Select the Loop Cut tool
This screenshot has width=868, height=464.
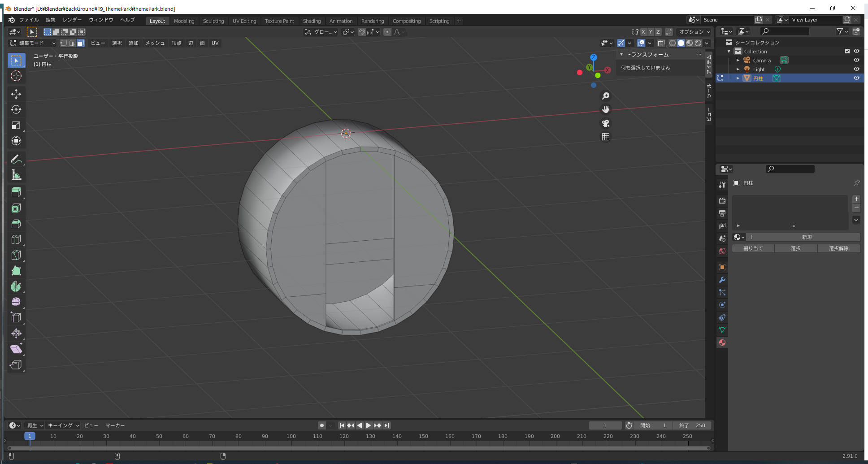[16, 239]
